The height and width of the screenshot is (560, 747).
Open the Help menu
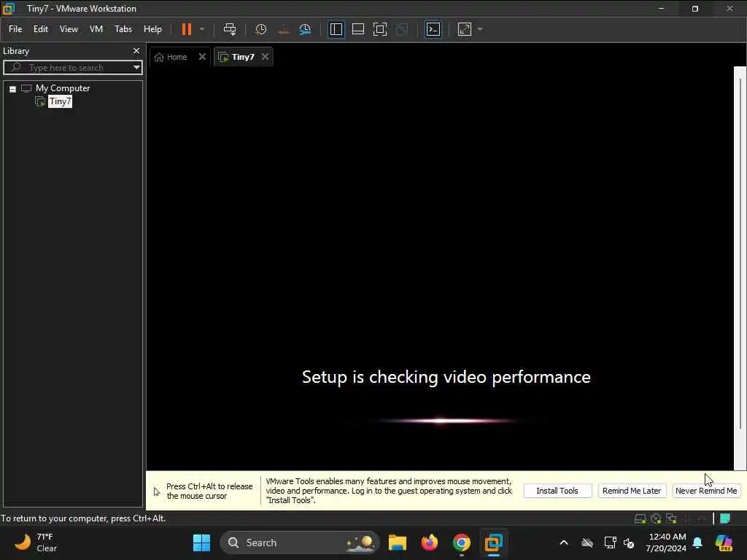coord(152,29)
